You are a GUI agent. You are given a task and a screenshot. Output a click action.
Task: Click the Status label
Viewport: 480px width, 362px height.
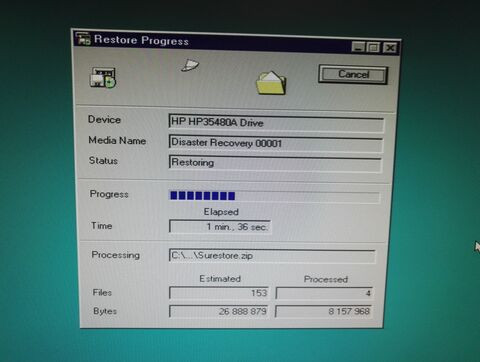coord(103,161)
